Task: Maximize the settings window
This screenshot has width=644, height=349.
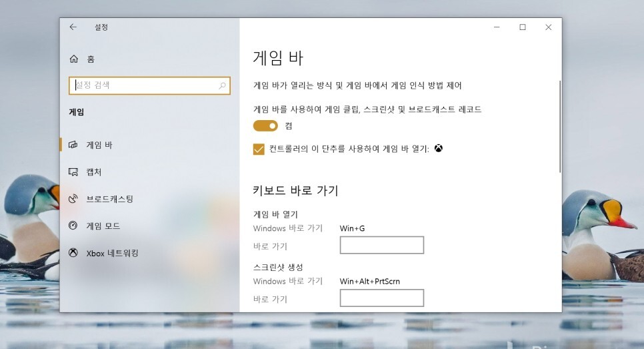Action: (x=523, y=27)
